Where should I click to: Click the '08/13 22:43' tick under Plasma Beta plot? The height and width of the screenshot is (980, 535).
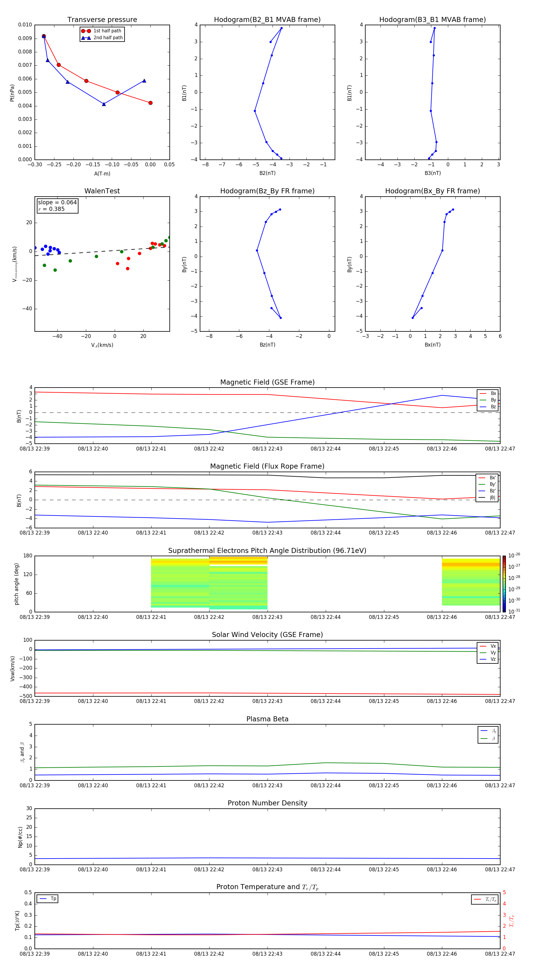[267, 785]
